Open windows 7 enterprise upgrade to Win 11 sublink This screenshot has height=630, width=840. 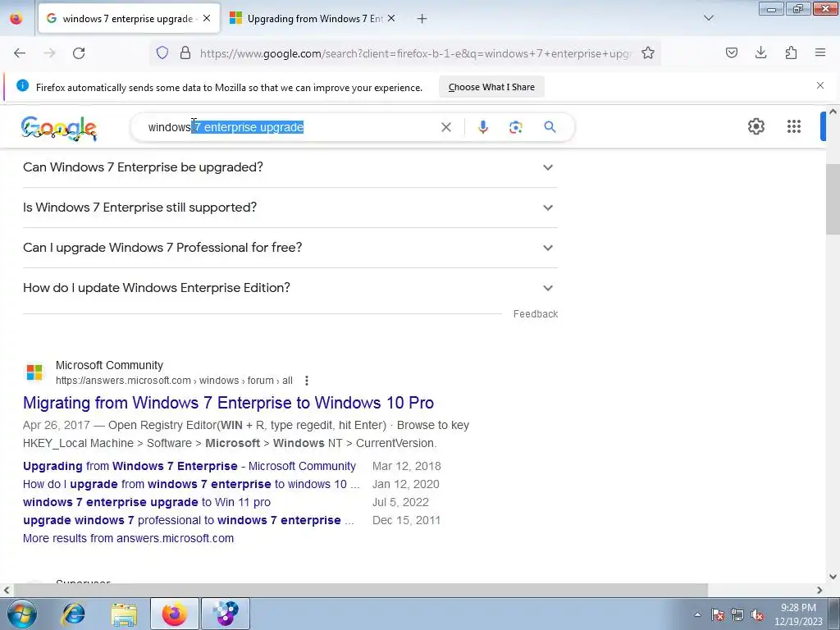pos(147,502)
